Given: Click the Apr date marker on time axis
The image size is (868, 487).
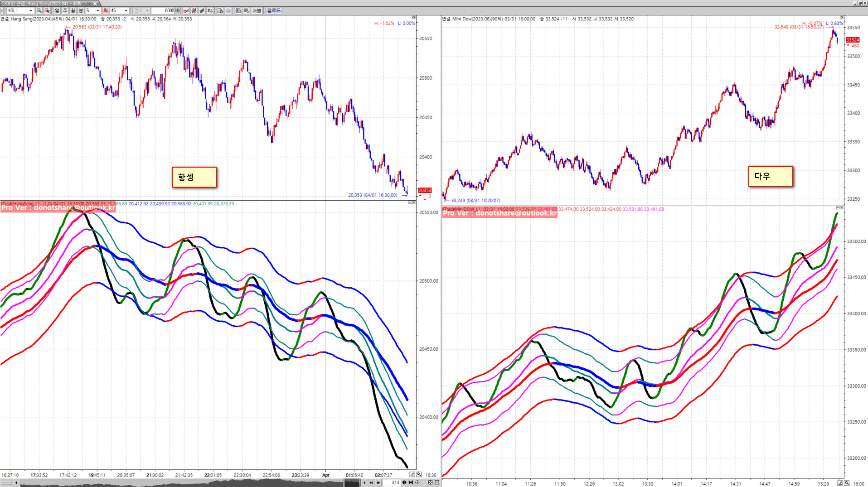Looking at the screenshot, I should click(325, 475).
